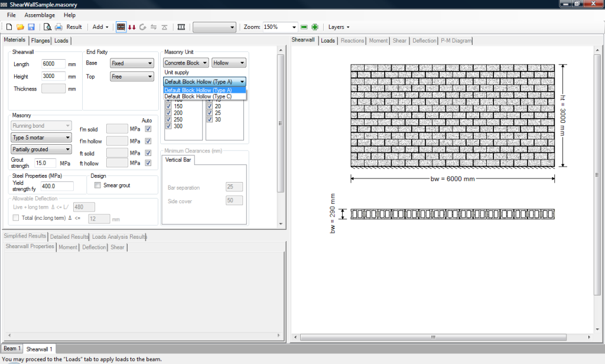Click the swap arrows icon
The image size is (605, 364).
click(154, 27)
